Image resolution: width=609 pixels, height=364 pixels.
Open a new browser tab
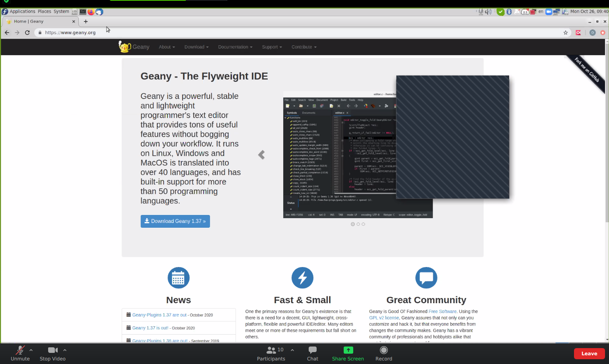pyautogui.click(x=86, y=21)
